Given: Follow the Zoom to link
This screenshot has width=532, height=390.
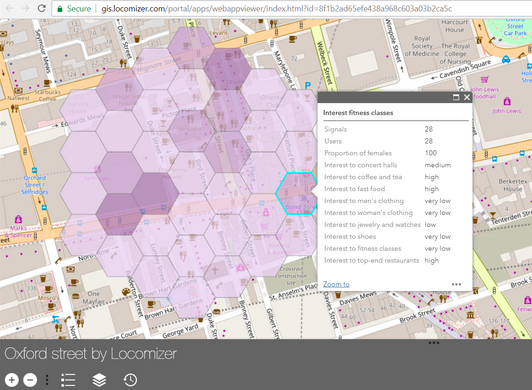Looking at the screenshot, I should click(x=336, y=284).
